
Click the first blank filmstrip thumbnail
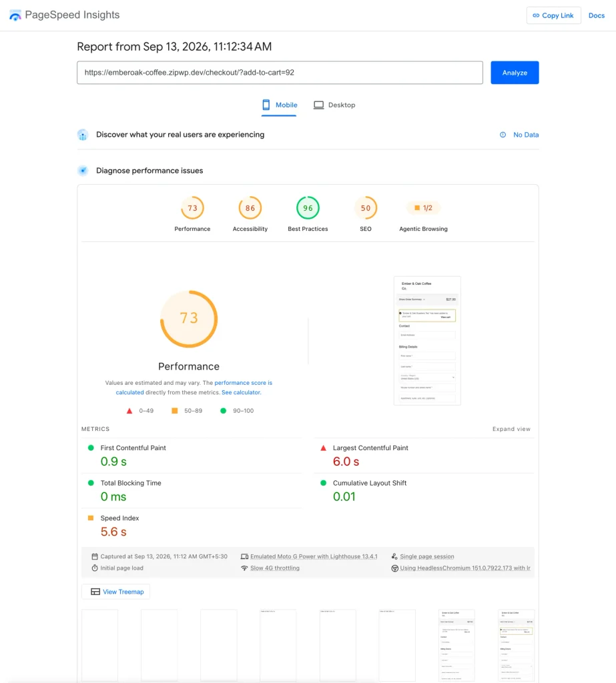(x=100, y=645)
